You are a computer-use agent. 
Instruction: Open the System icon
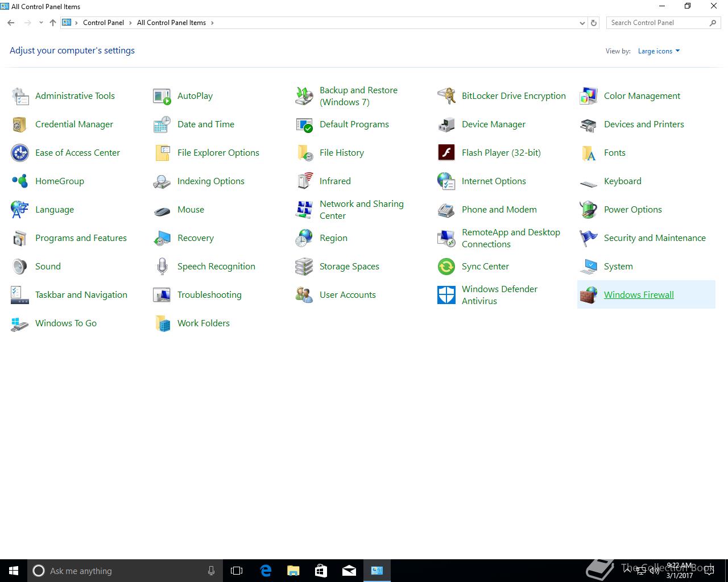589,267
